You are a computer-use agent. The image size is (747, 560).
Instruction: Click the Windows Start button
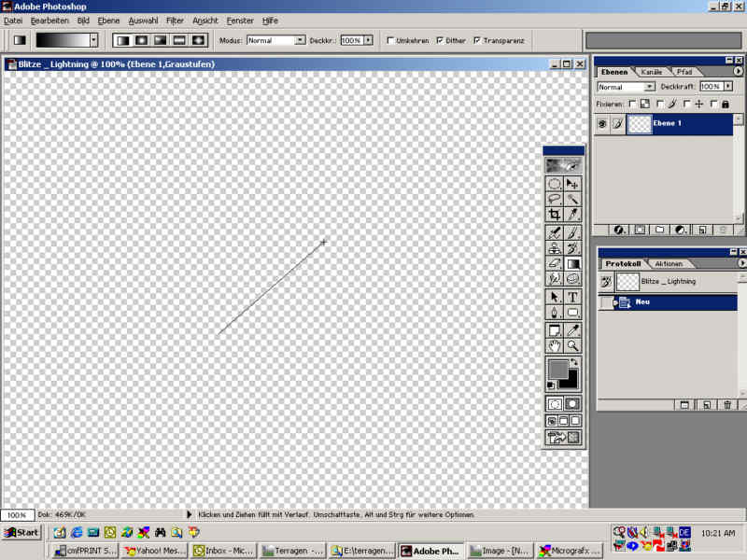[x=21, y=532]
